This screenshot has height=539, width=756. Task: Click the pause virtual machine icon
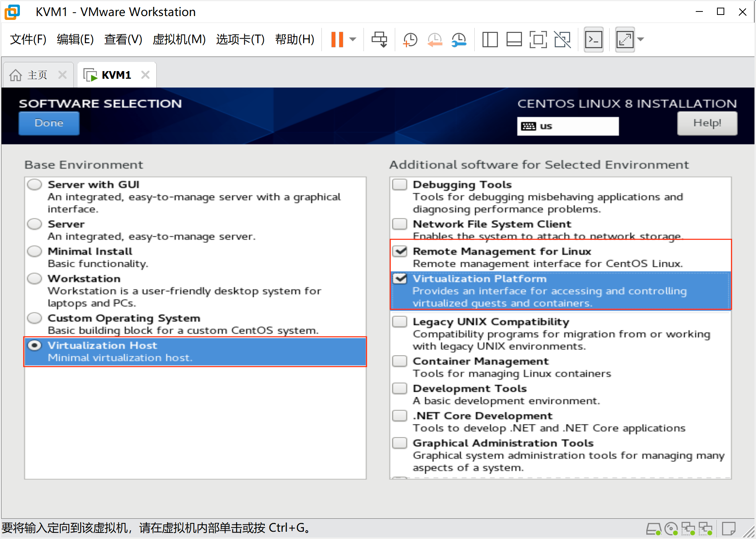[337, 39]
